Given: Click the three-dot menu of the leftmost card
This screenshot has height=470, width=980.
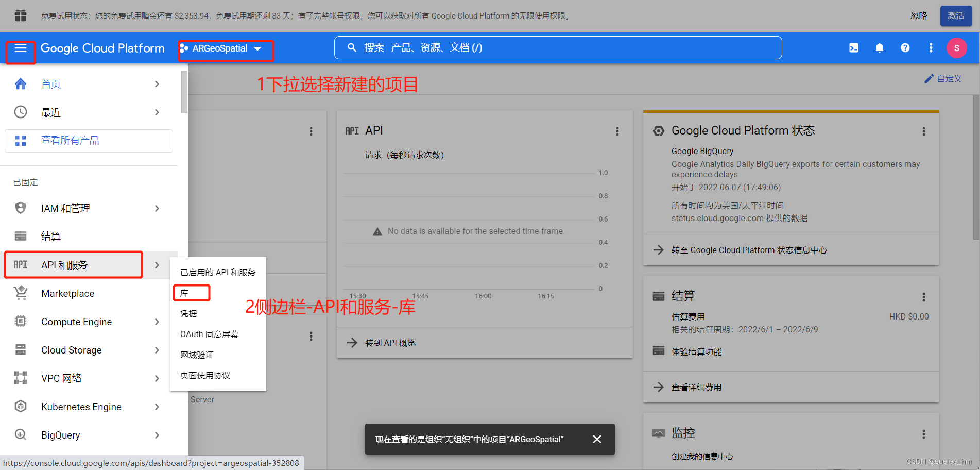Looking at the screenshot, I should point(311,131).
